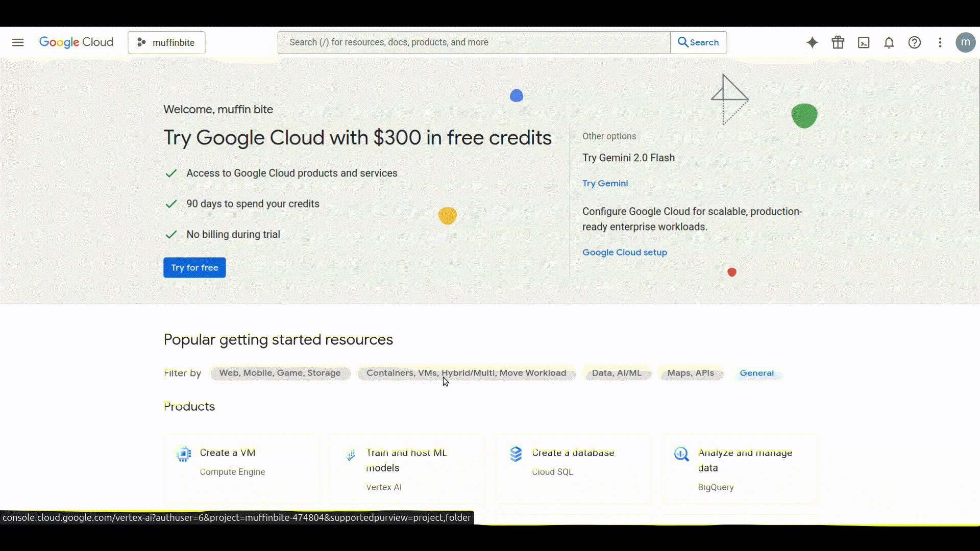Filter by Web, Mobile, Game, Storage
This screenshot has height=551, width=980.
tap(280, 373)
